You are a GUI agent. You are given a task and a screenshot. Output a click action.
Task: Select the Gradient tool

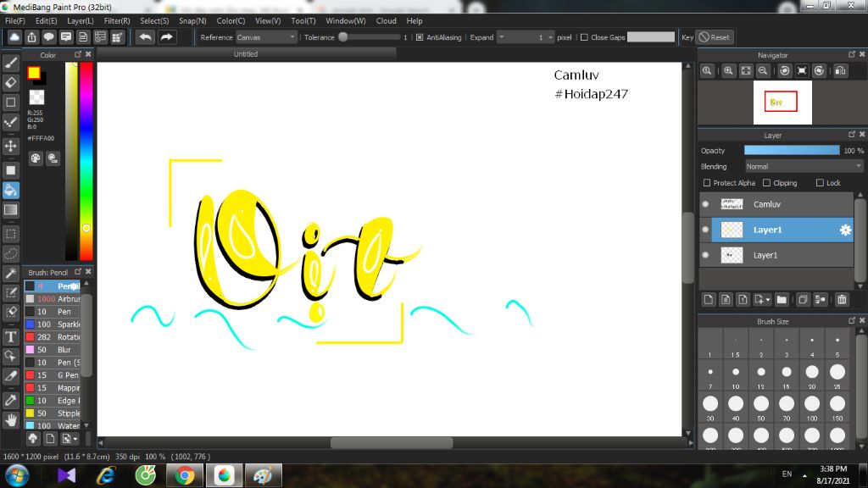pos(10,210)
